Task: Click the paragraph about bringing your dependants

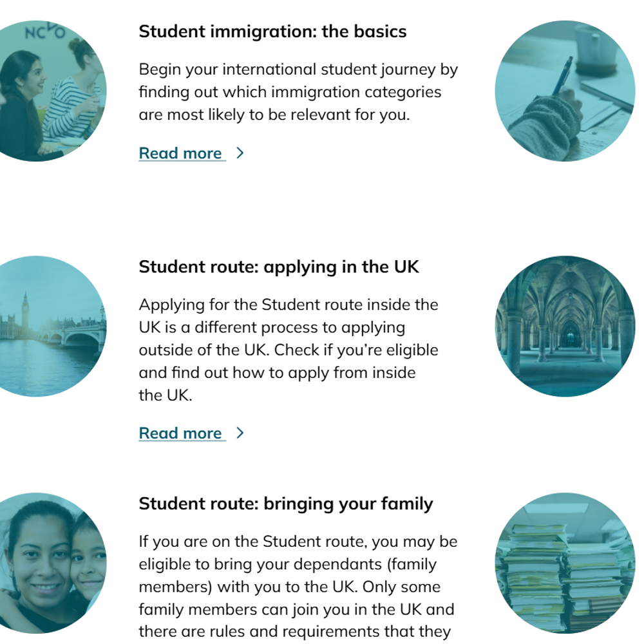Action: (x=298, y=587)
